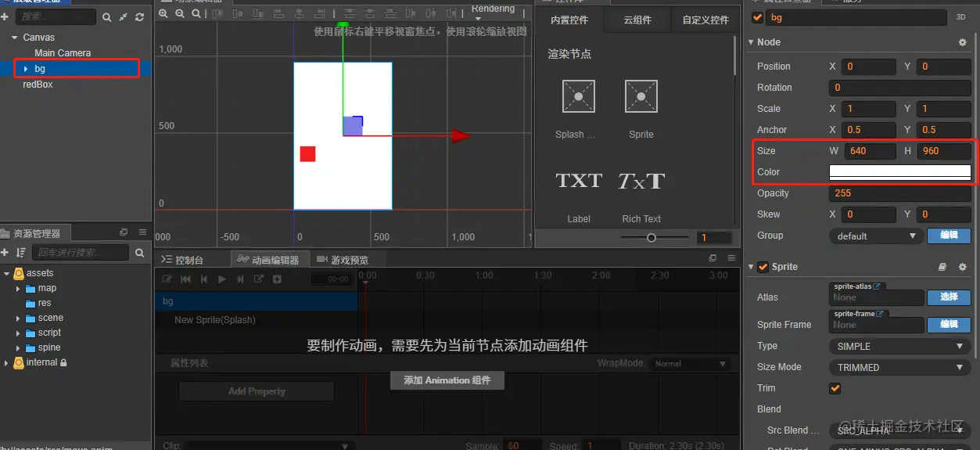Select the Rich Text node icon

point(641,181)
